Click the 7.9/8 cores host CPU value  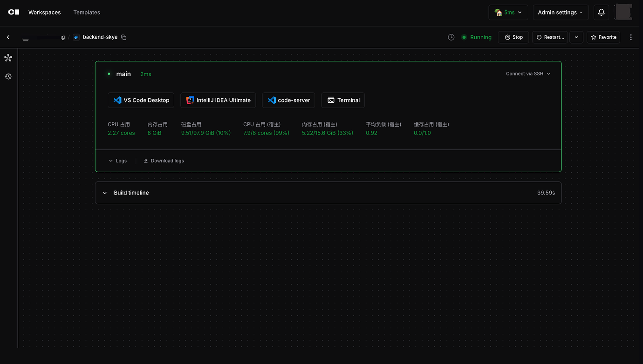pyautogui.click(x=267, y=133)
